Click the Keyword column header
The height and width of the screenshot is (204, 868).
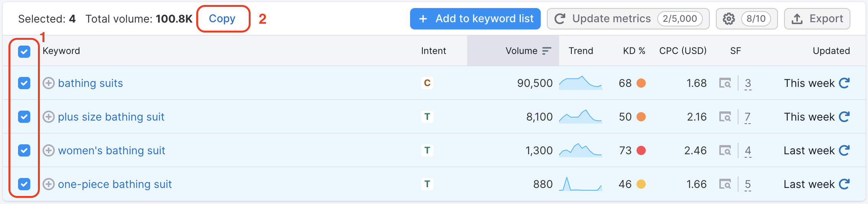point(61,51)
